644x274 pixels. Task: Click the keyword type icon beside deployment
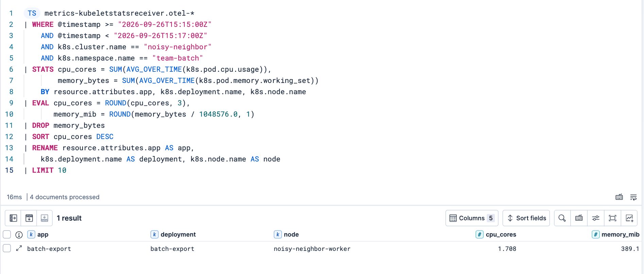click(155, 235)
